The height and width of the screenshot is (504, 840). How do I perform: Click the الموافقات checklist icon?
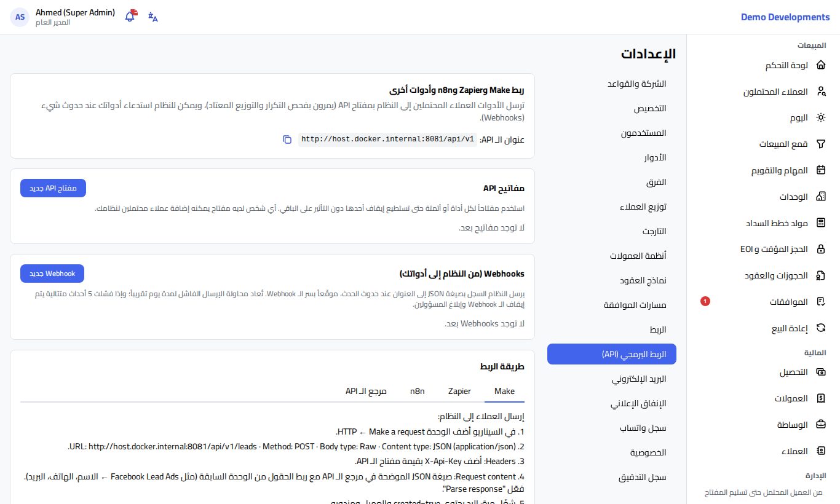tap(820, 302)
